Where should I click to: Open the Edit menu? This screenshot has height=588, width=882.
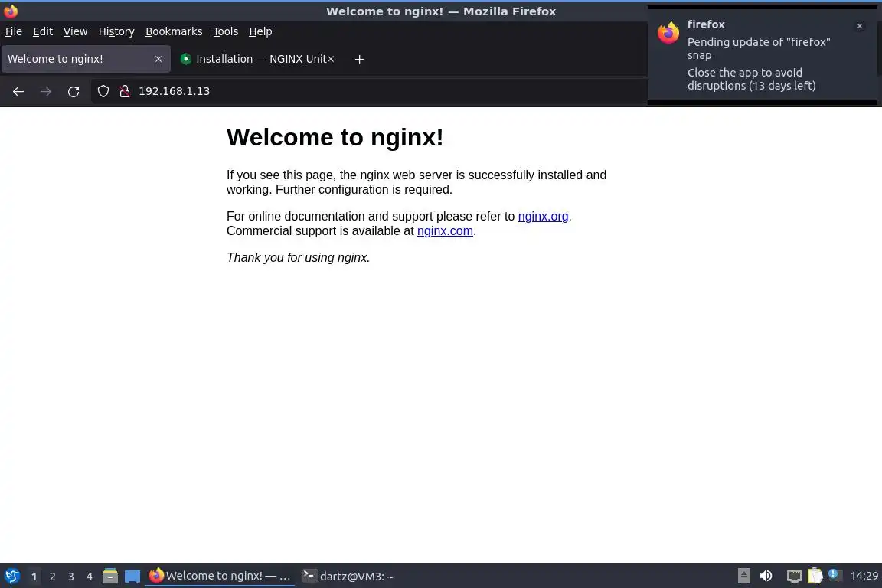tap(43, 31)
